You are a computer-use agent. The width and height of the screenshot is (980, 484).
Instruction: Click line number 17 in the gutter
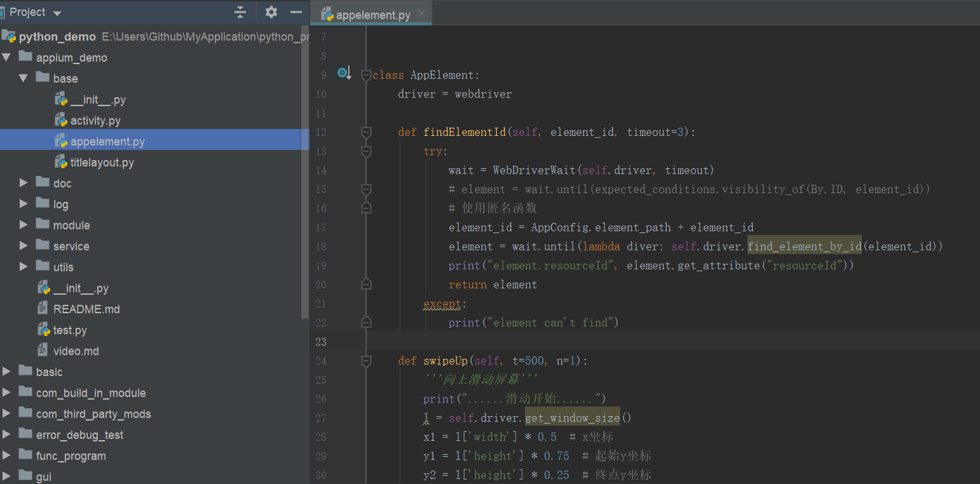tap(320, 227)
